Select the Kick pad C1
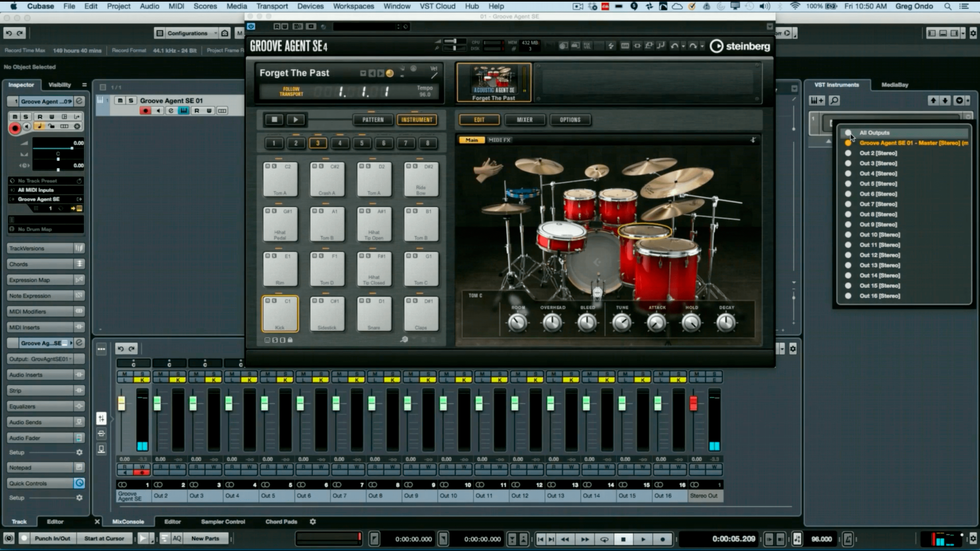The height and width of the screenshot is (551, 980). point(280,314)
